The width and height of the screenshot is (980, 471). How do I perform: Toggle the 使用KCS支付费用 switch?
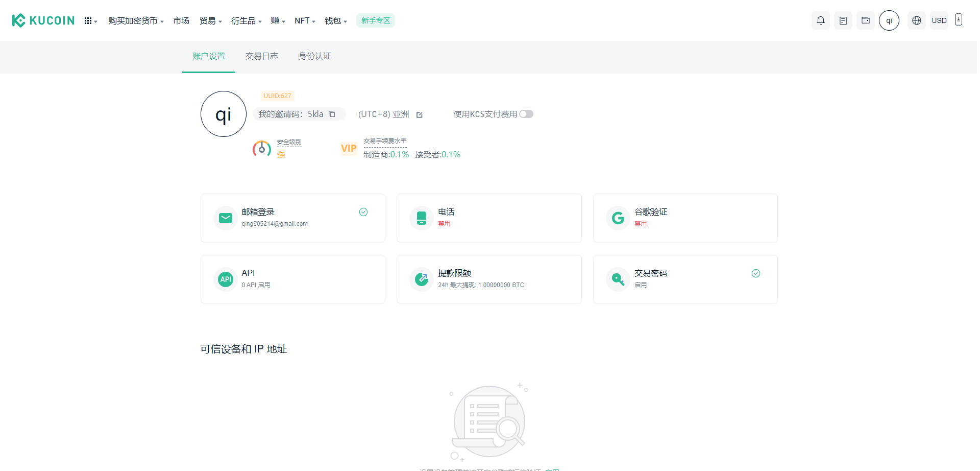click(x=526, y=114)
